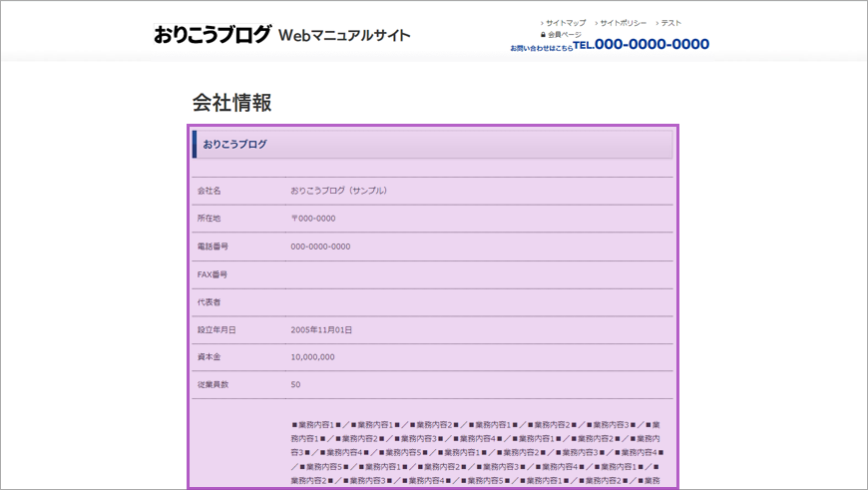Click the lock icon beside 会員ページ

(543, 34)
